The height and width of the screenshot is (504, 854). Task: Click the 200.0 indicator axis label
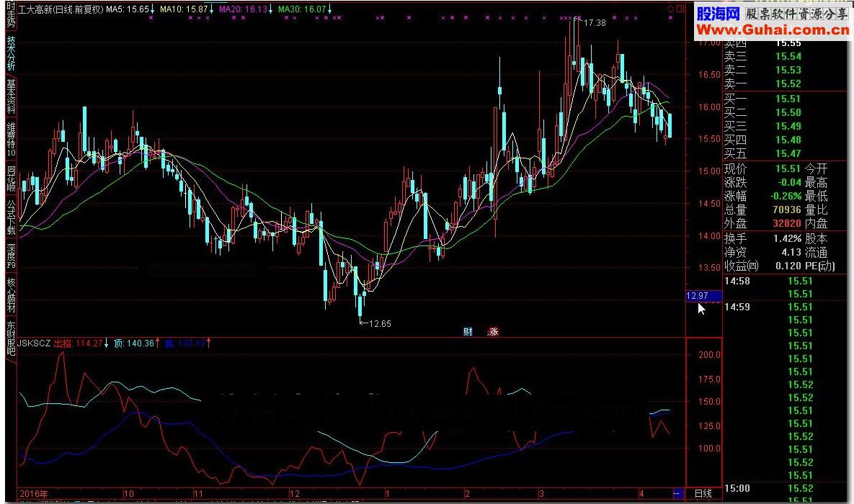click(710, 355)
